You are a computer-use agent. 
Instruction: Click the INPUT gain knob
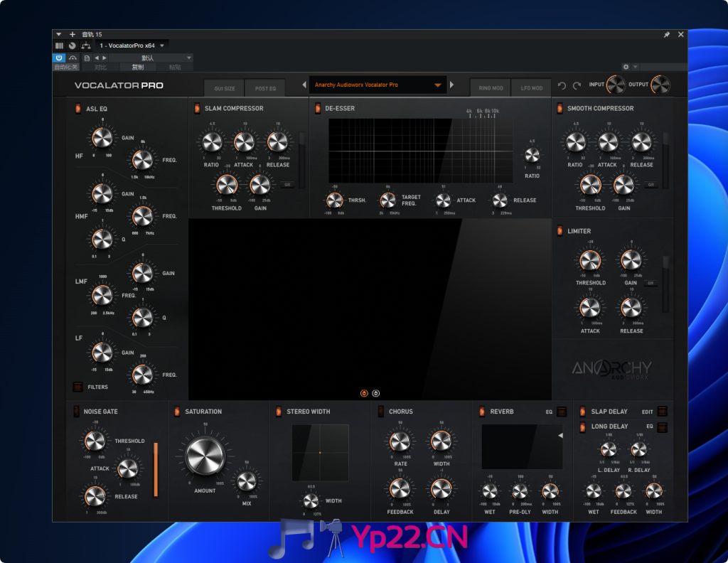(x=616, y=85)
